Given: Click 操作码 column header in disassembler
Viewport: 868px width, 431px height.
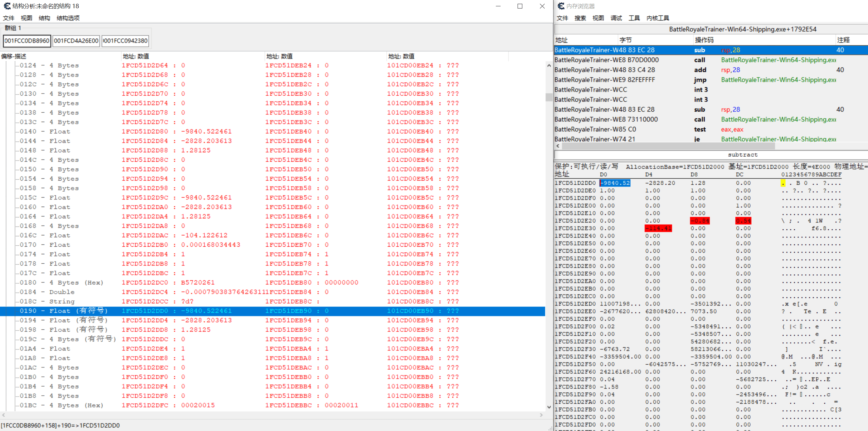Looking at the screenshot, I should tap(764, 40).
